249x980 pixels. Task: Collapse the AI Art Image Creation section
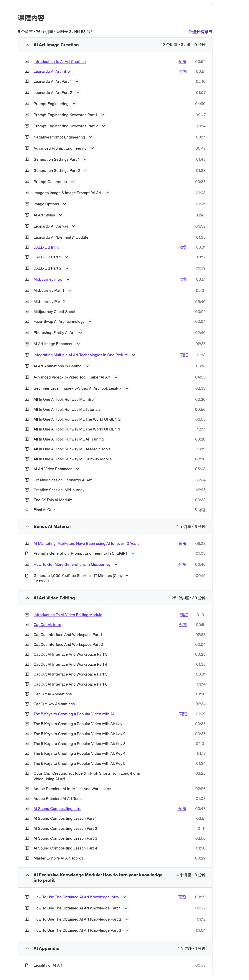[27, 45]
